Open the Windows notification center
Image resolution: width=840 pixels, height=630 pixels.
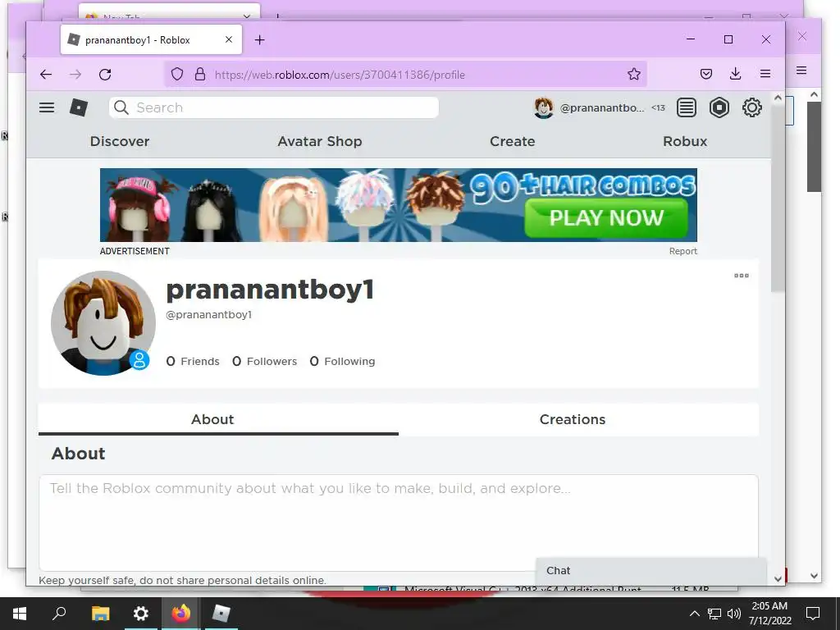[x=813, y=614]
